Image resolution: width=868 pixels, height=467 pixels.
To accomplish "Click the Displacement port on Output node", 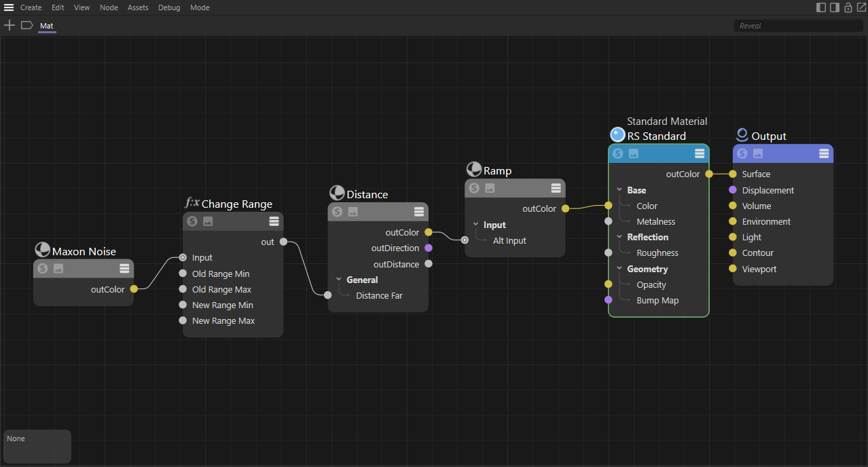I will 733,190.
